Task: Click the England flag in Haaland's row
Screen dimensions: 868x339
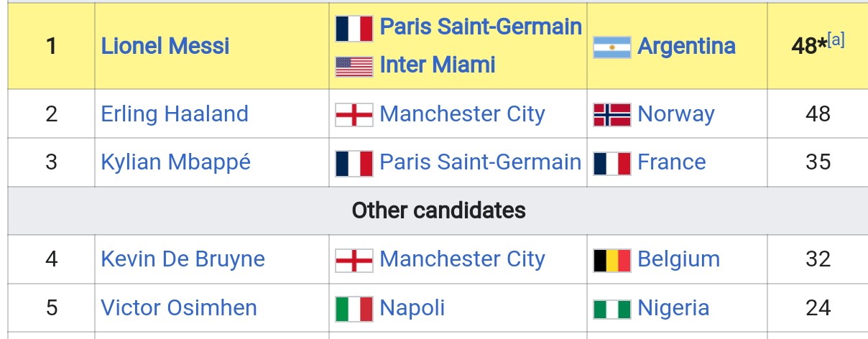Action: [x=354, y=115]
